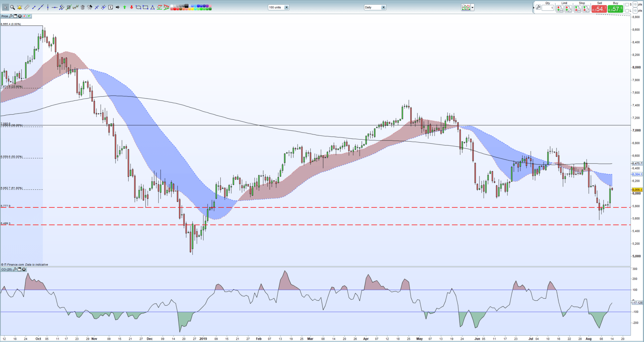644x342 pixels.
Task: Activate the magnifying glass zoom tool
Action: (x=12, y=7)
